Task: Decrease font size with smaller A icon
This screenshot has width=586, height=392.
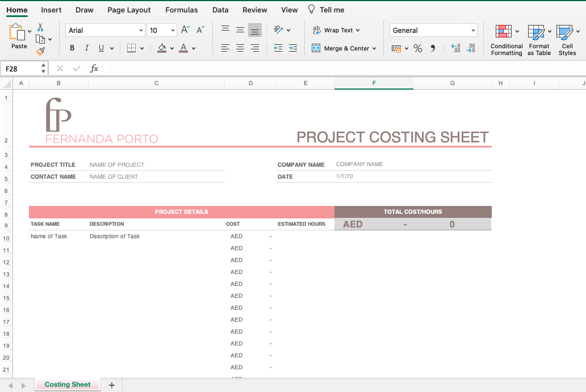Action: 200,30
